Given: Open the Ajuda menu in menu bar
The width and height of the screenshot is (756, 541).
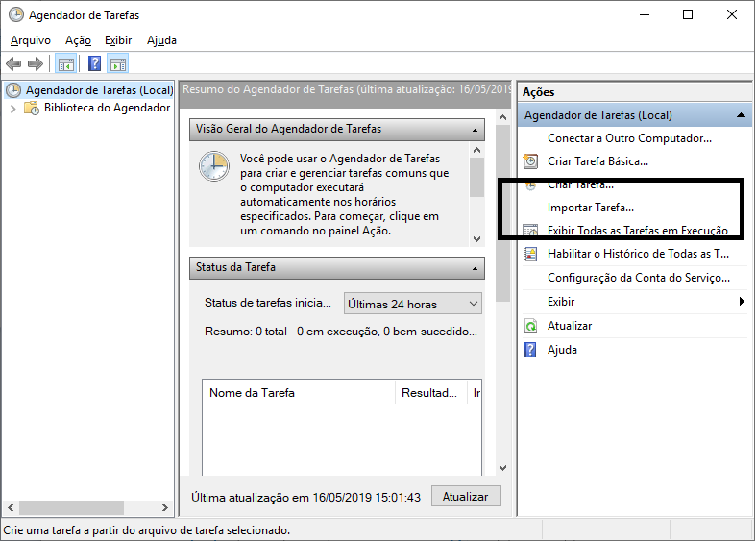Looking at the screenshot, I should (x=161, y=40).
